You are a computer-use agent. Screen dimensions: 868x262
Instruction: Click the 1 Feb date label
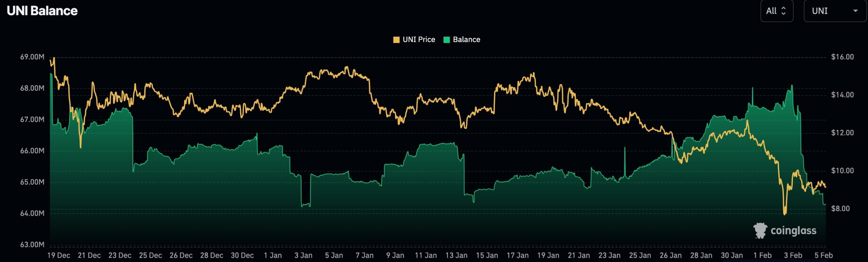[762, 255]
